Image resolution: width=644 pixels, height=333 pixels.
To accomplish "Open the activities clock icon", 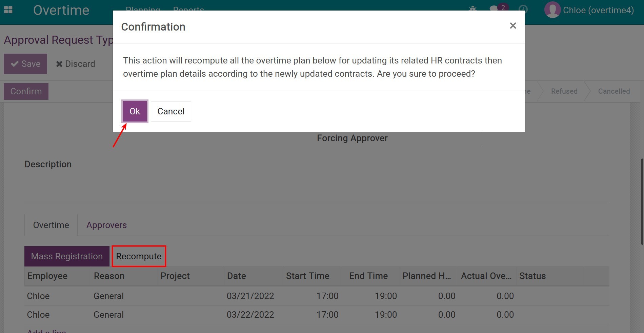I will tap(523, 8).
